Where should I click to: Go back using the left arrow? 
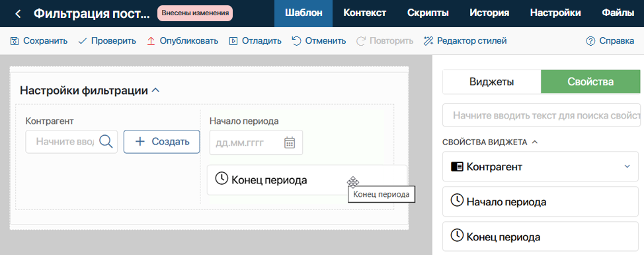(x=18, y=13)
